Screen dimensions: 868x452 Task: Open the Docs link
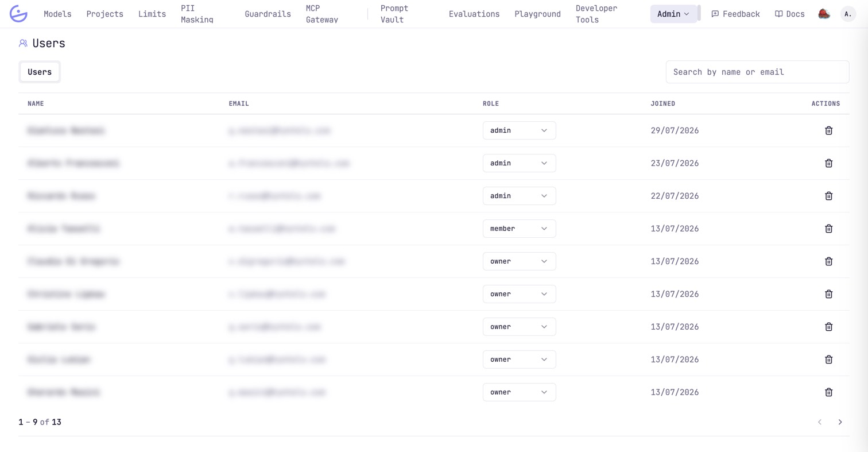pos(789,14)
